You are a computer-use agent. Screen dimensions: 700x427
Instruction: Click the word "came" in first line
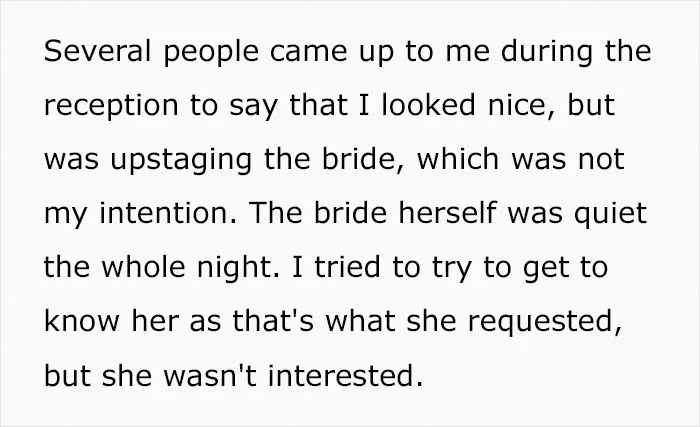tap(308, 51)
